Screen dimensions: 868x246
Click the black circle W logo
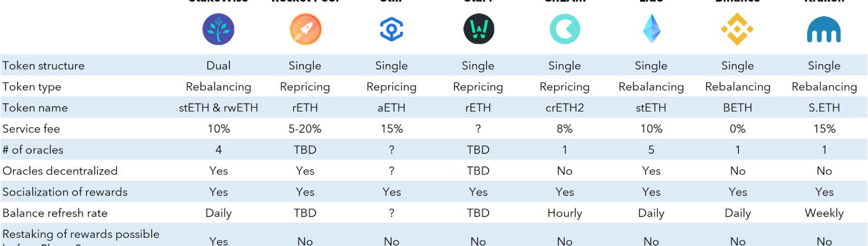coord(479,29)
